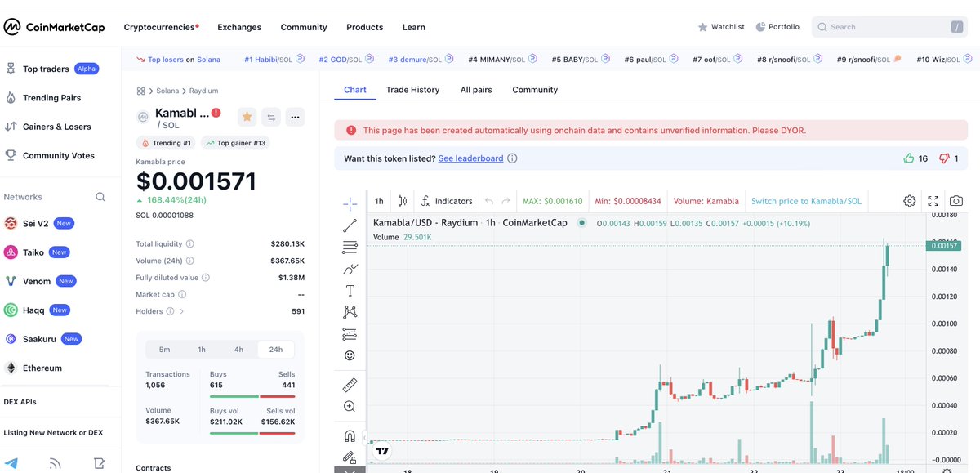
Task: Select the trend line drawing tool
Action: (x=350, y=225)
